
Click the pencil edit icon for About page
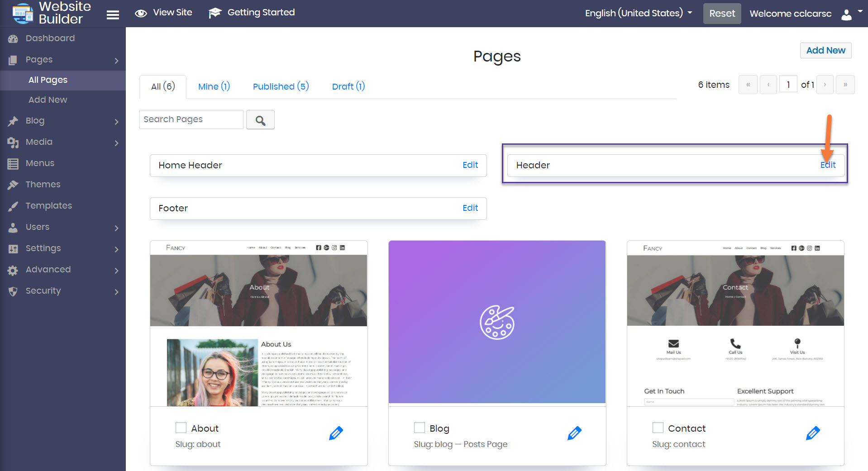tap(336, 433)
